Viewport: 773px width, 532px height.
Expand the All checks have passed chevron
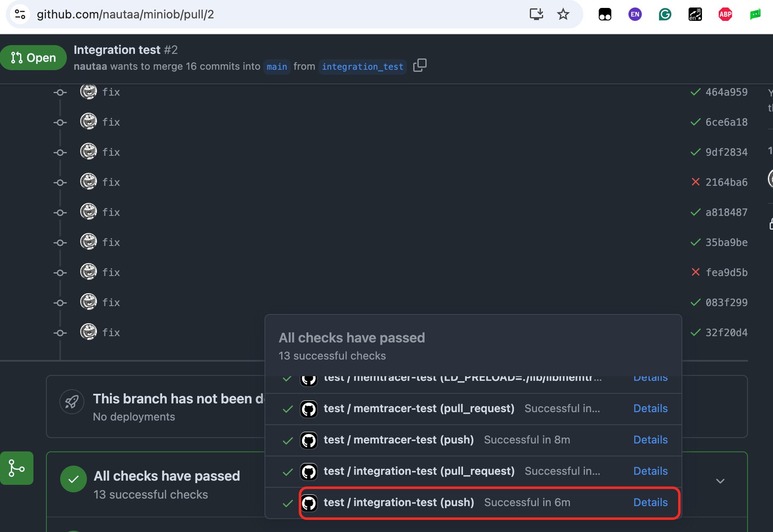720,481
